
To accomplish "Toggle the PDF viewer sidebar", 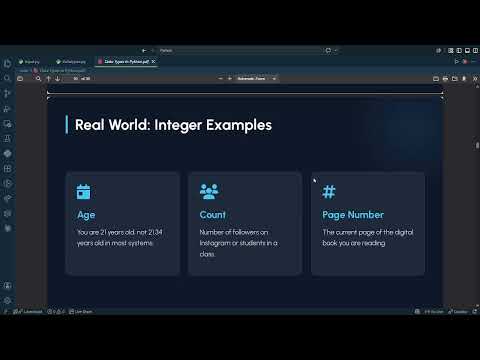I will coord(20,79).
